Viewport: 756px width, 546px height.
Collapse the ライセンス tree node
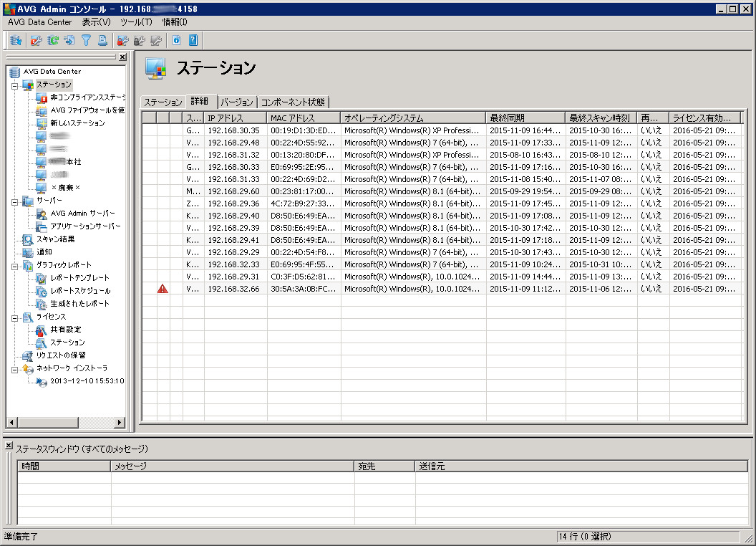click(15, 318)
